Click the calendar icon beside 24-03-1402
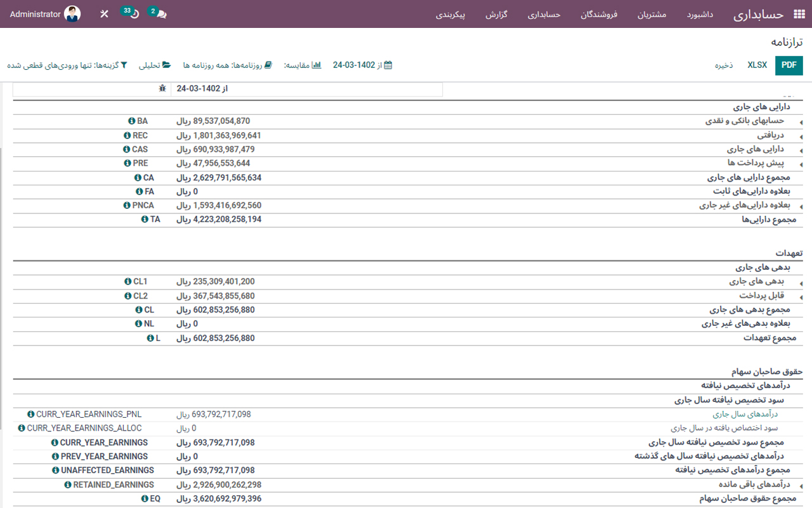The width and height of the screenshot is (812, 508). coord(388,65)
